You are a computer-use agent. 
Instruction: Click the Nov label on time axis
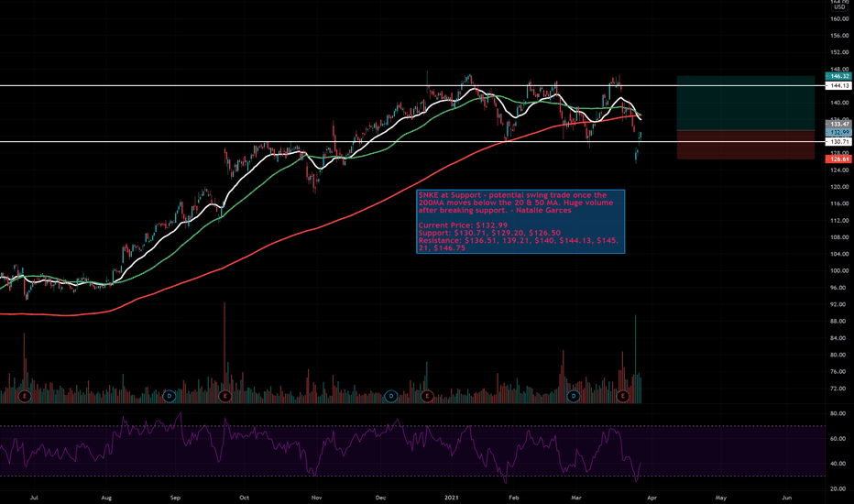(316, 498)
